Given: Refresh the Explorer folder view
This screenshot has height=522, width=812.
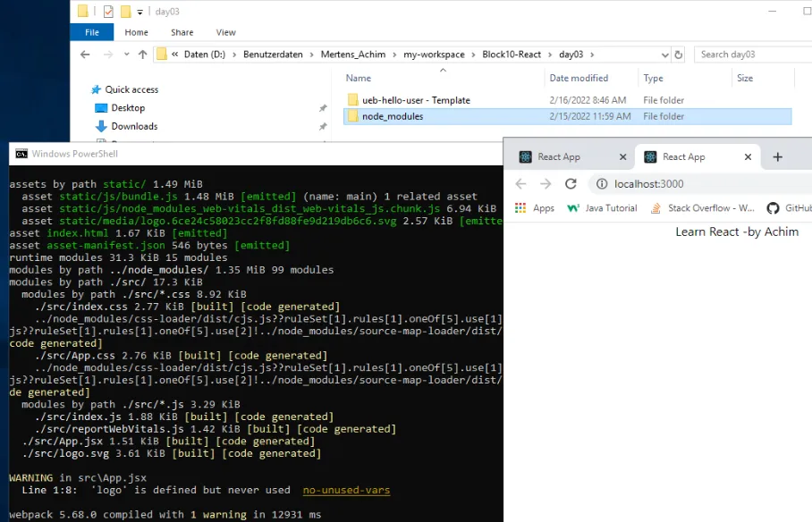Looking at the screenshot, I should (x=679, y=55).
